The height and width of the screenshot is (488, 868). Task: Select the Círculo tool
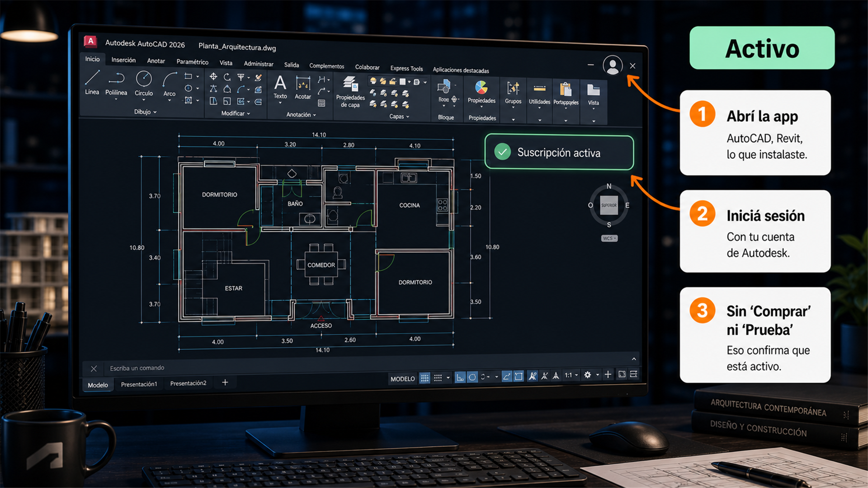point(144,84)
